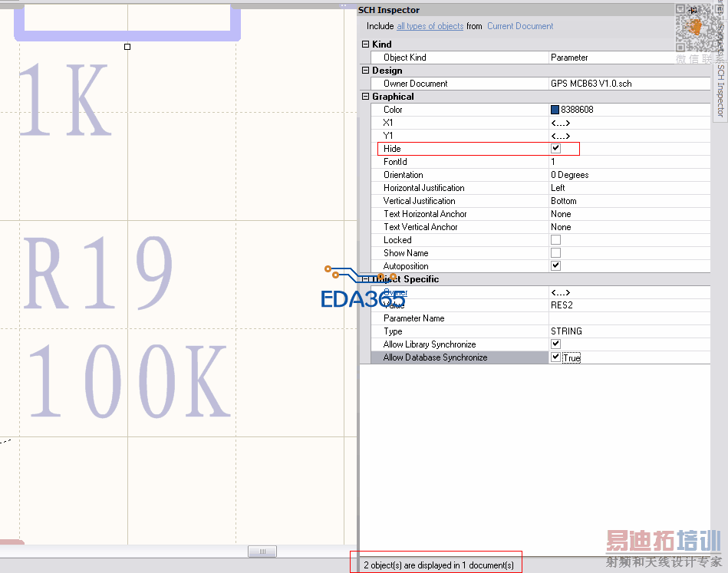This screenshot has width=728, height=573.
Task: Open Text Vertical Anchor value 'None'
Action: (629, 226)
